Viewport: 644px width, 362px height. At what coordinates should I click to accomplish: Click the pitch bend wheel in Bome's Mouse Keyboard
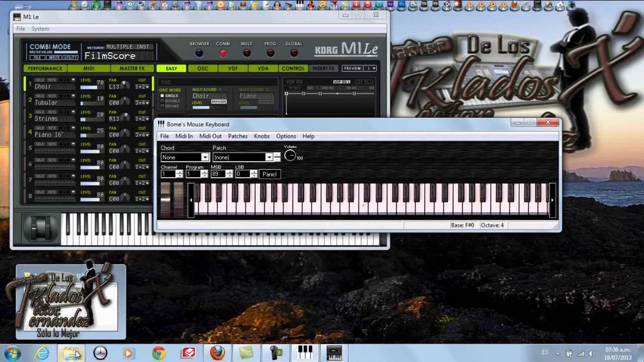[166, 200]
